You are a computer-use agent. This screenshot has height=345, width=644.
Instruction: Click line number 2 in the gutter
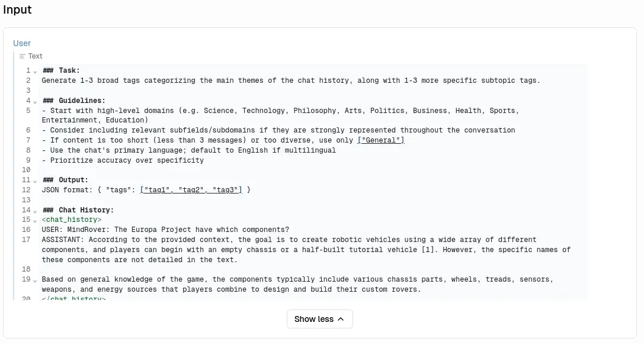pos(27,80)
